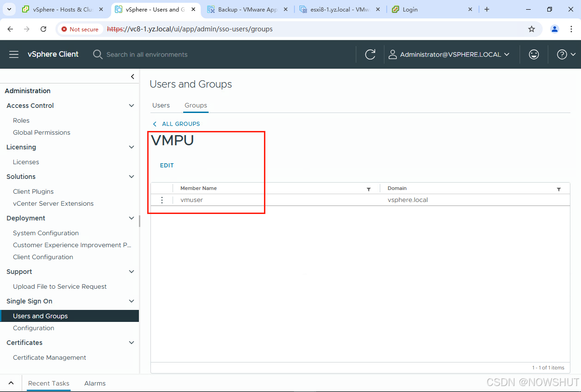Collapse the Solutions section

coord(132,177)
